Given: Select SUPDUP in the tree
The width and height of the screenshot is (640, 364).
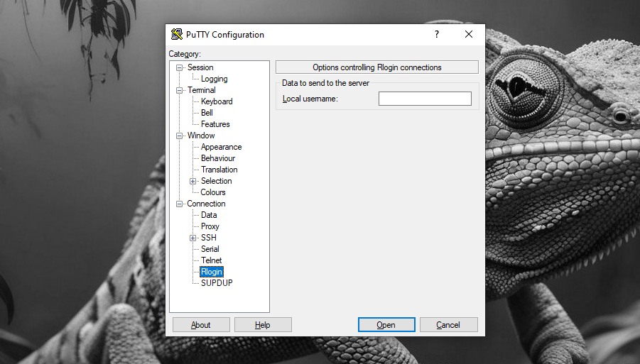Looking at the screenshot, I should [217, 283].
